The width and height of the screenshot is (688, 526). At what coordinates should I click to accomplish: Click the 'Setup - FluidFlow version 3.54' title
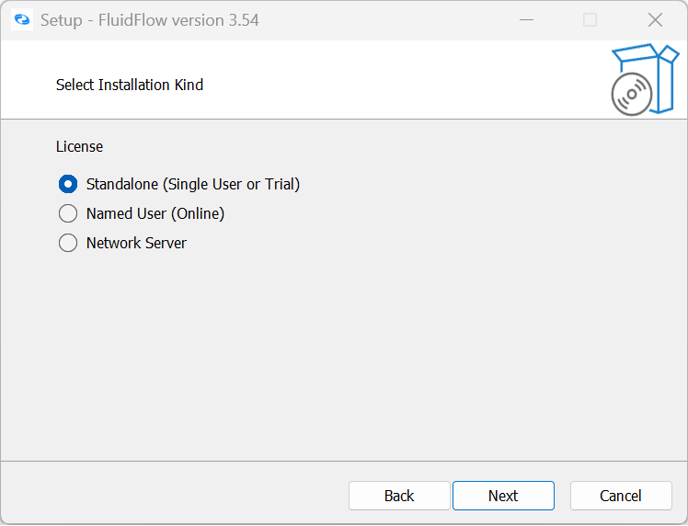(150, 20)
